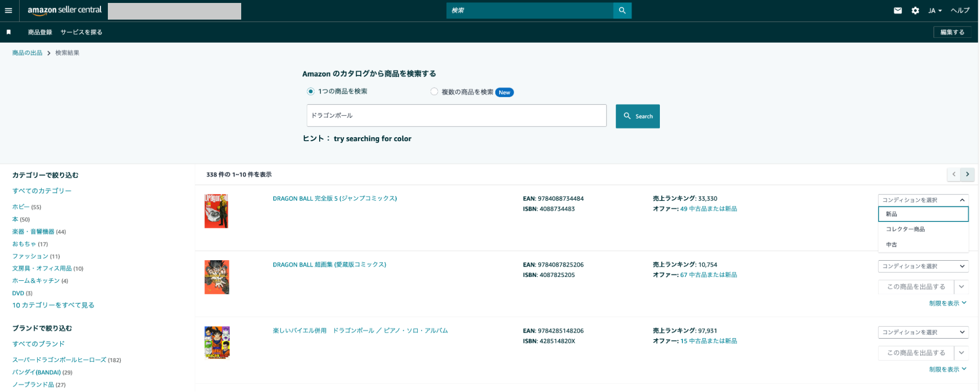Image resolution: width=980 pixels, height=392 pixels.
Task: Filter by ホーム&キッチン category
Action: (36, 280)
